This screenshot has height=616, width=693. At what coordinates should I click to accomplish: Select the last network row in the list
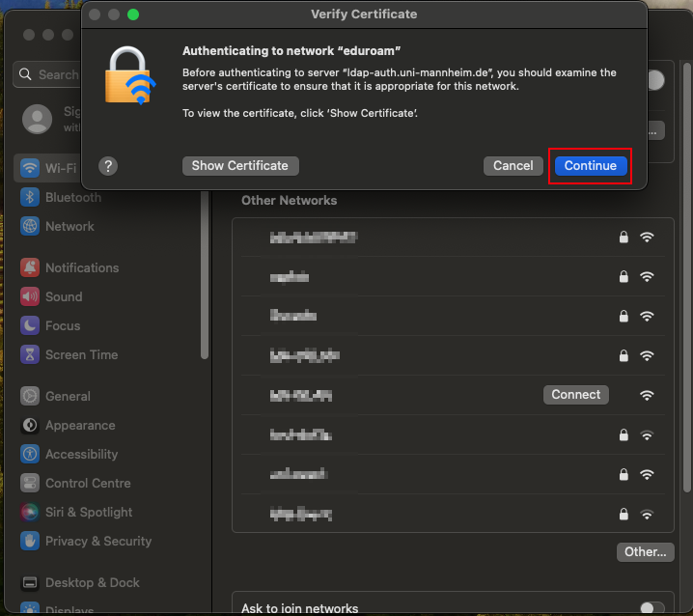[x=453, y=514]
